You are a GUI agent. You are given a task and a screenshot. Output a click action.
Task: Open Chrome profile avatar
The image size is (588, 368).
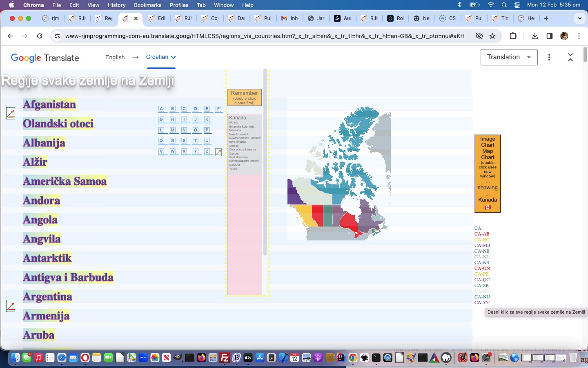click(564, 36)
